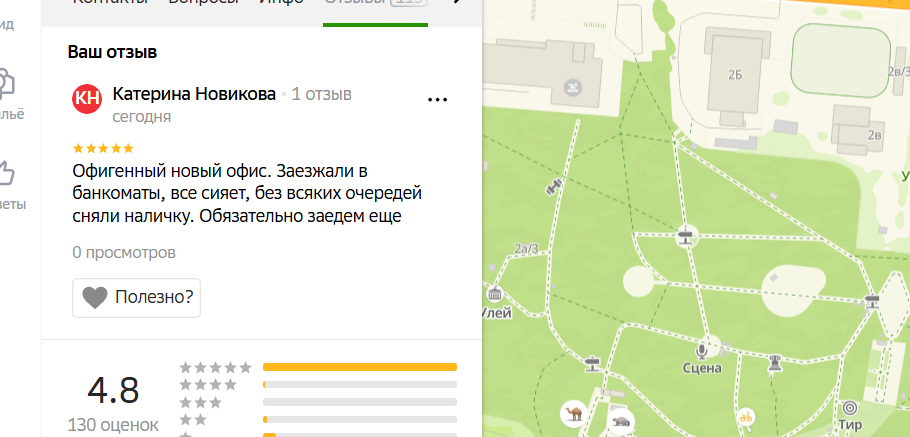The width and height of the screenshot is (910, 437).
Task: Click the 0 просмотров counter
Action: tap(124, 252)
